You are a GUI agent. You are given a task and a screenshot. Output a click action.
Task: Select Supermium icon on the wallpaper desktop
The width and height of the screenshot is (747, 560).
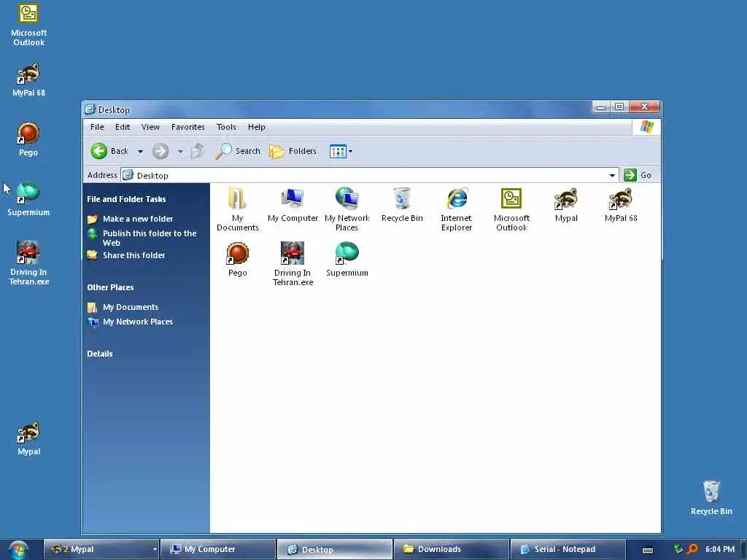pos(28,200)
